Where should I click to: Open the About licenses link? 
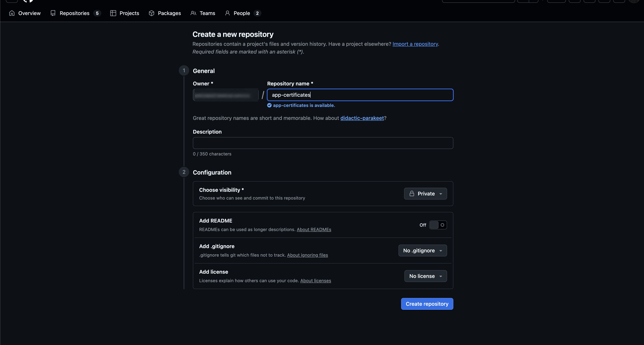coord(316,281)
